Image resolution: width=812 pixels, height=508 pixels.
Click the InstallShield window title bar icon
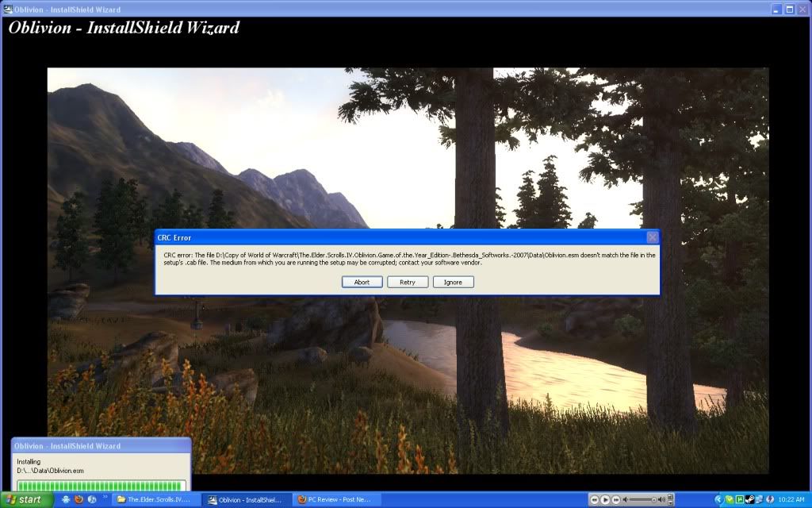click(x=8, y=9)
